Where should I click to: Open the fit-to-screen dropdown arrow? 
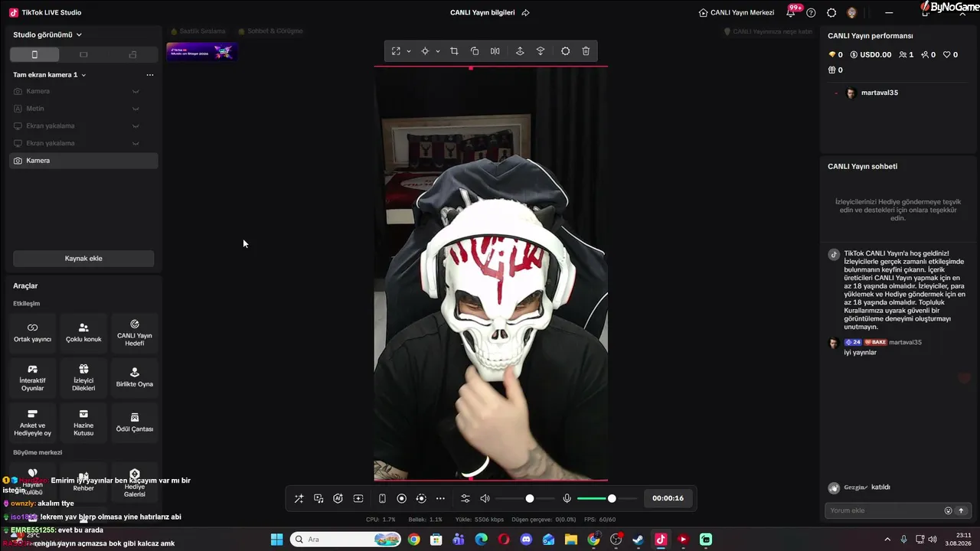[x=409, y=51]
